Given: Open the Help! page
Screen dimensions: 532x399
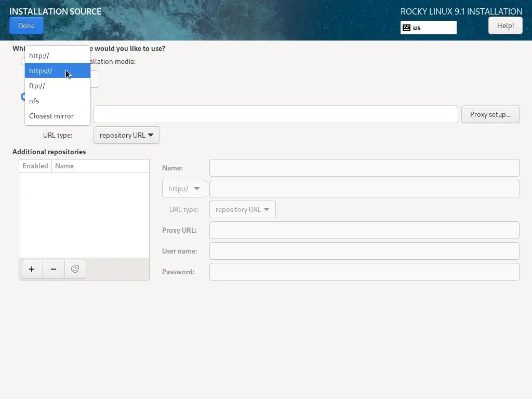Looking at the screenshot, I should pyautogui.click(x=505, y=26).
